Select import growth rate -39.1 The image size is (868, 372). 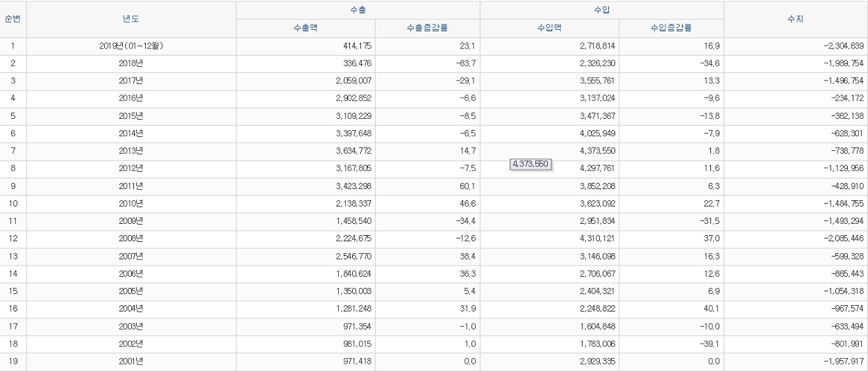pyautogui.click(x=711, y=344)
